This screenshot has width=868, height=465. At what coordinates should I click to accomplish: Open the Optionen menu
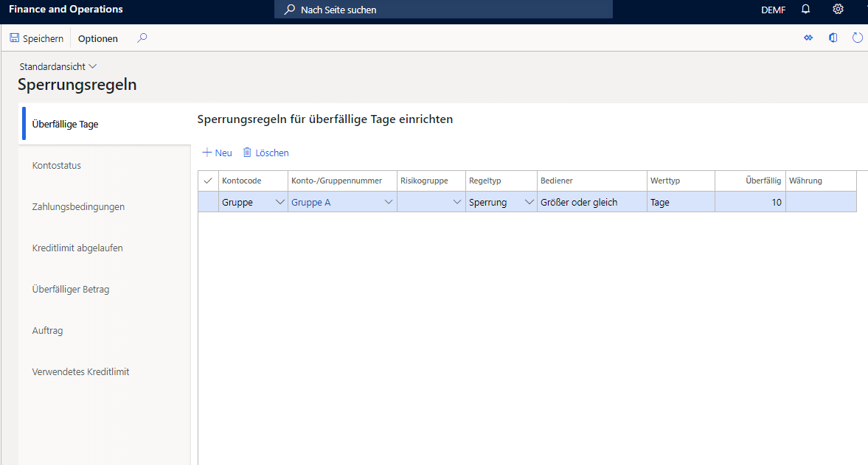pyautogui.click(x=97, y=38)
